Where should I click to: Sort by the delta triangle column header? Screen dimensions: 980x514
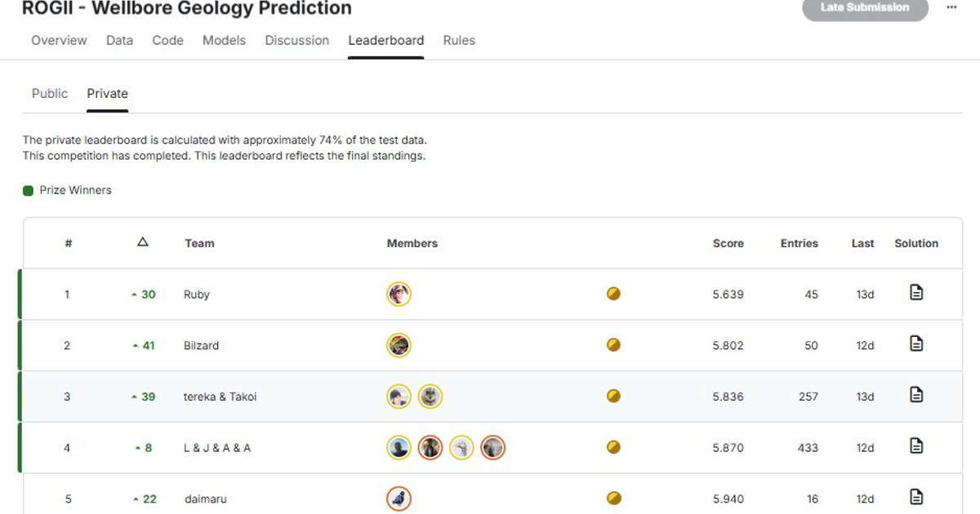[143, 241]
